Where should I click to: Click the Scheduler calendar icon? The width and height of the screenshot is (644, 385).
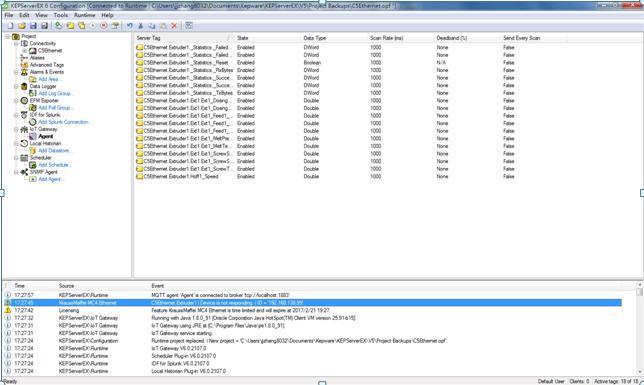(x=24, y=158)
